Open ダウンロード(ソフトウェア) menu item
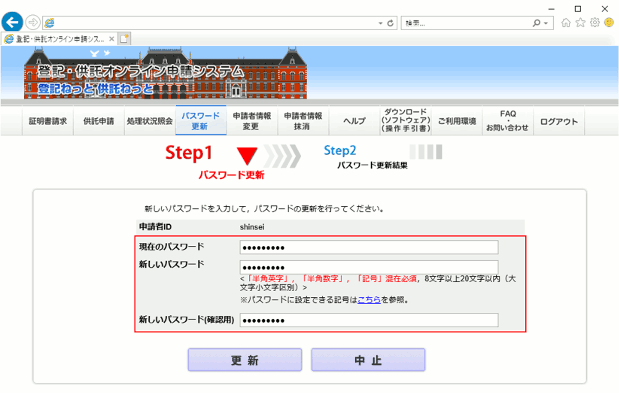This screenshot has height=393, width=619. (x=405, y=120)
